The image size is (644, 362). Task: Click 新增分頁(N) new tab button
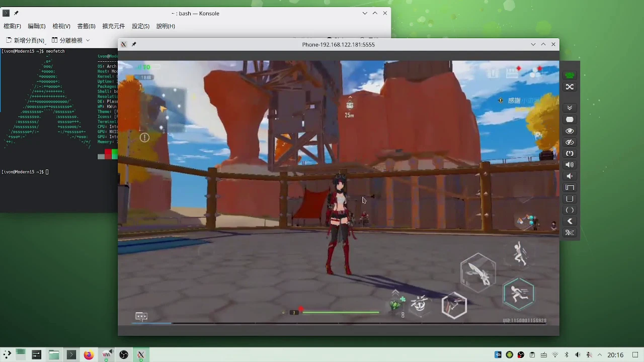tap(25, 40)
